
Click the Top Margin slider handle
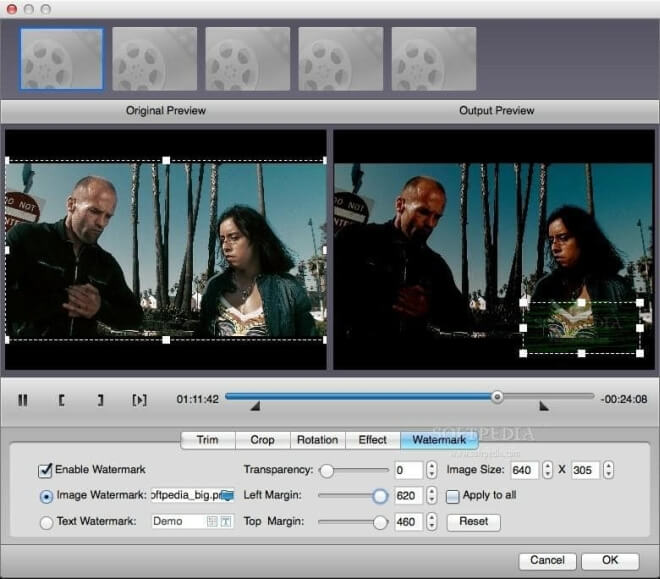380,522
